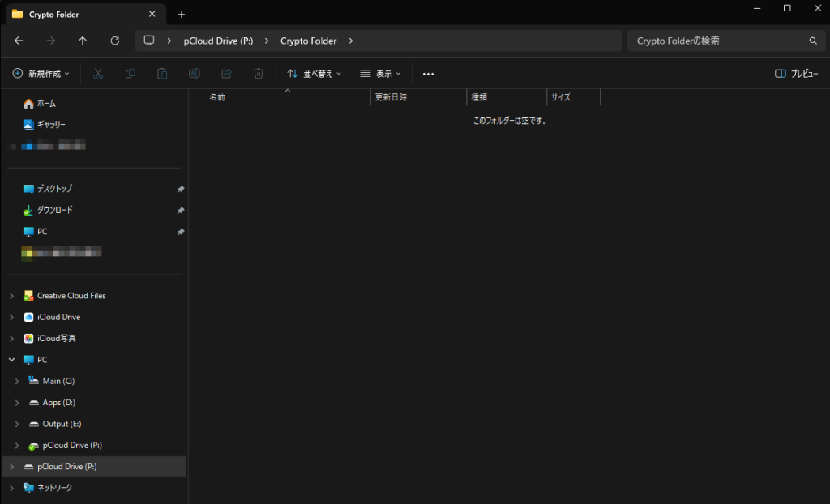Toggle the プレビュー preview pane

coord(796,74)
